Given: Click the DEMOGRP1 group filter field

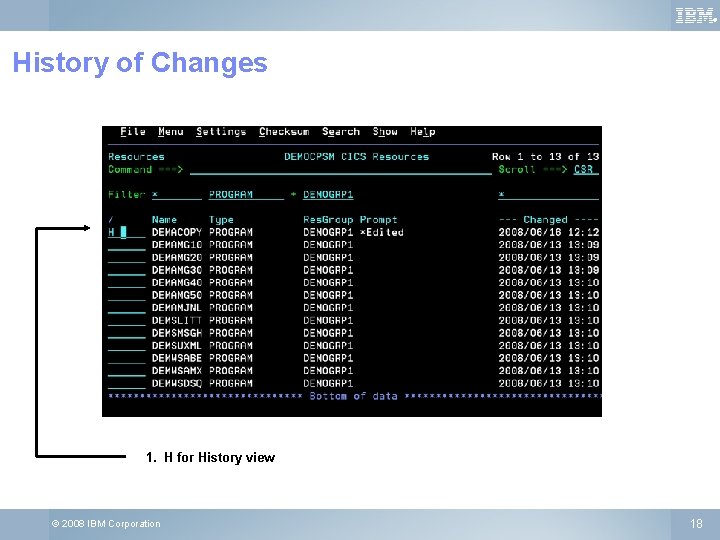Looking at the screenshot, I should 328,195.
